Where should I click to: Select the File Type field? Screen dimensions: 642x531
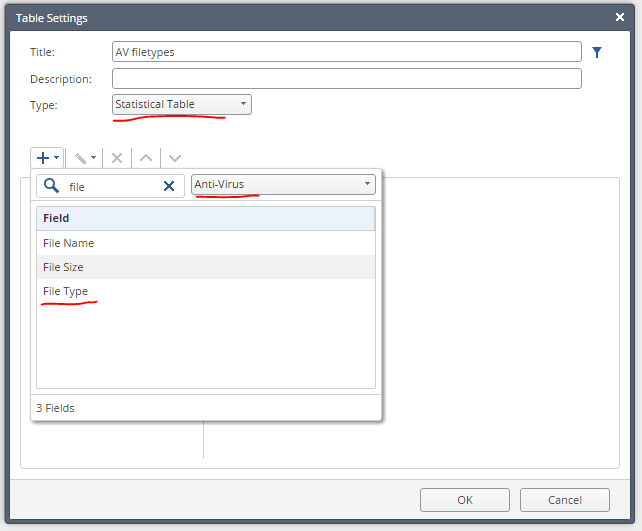pos(206,291)
